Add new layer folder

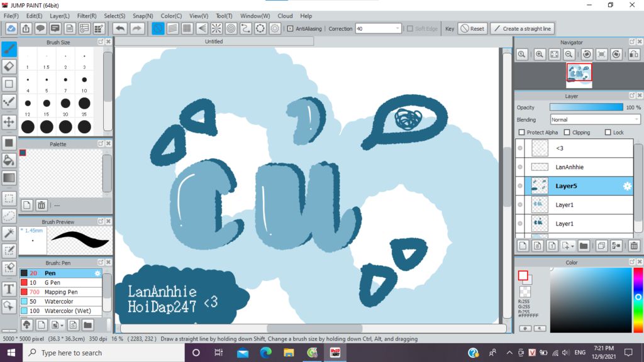584,246
